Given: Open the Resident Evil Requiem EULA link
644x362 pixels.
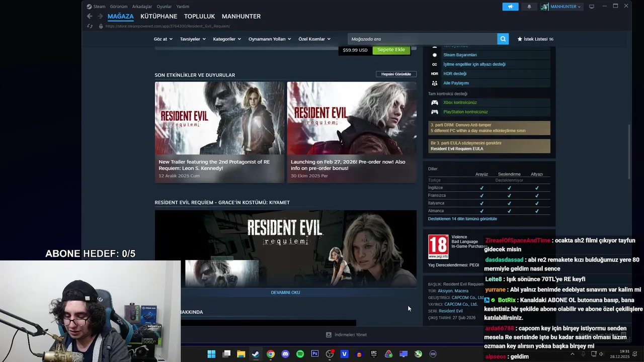Looking at the screenshot, I should coord(457,149).
